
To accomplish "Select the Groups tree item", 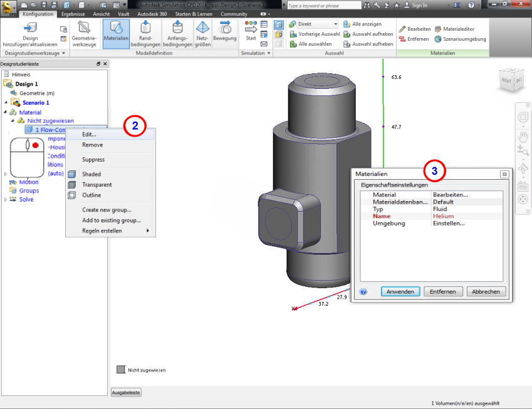I will coord(29,190).
